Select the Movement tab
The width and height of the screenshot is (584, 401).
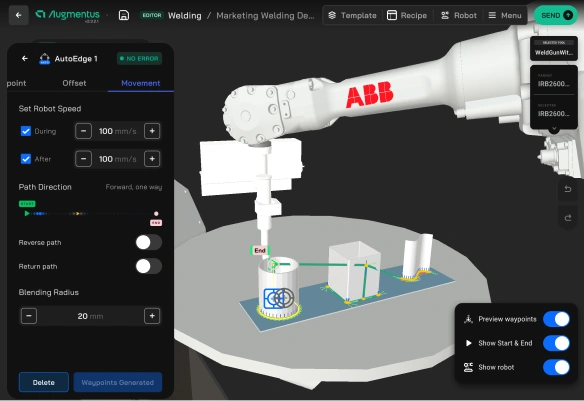[x=141, y=83]
